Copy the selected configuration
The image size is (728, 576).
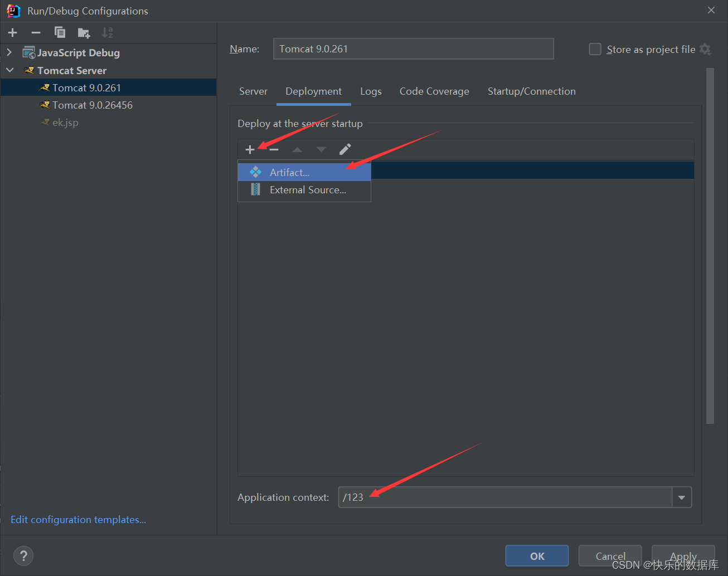click(60, 33)
